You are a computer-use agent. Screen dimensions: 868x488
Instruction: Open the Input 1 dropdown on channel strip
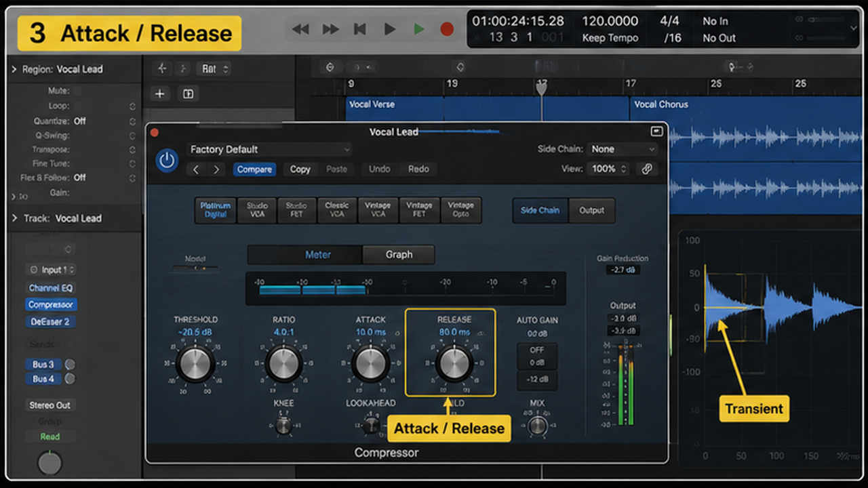(x=51, y=270)
